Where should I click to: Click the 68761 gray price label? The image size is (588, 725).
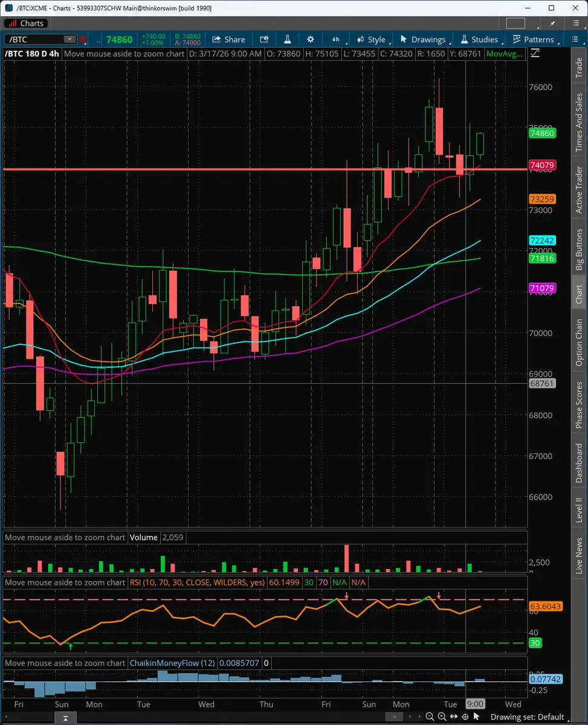542,384
